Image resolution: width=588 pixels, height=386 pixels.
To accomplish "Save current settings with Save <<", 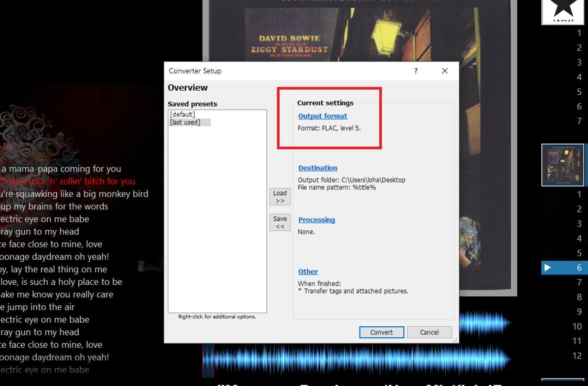I will 280,222.
